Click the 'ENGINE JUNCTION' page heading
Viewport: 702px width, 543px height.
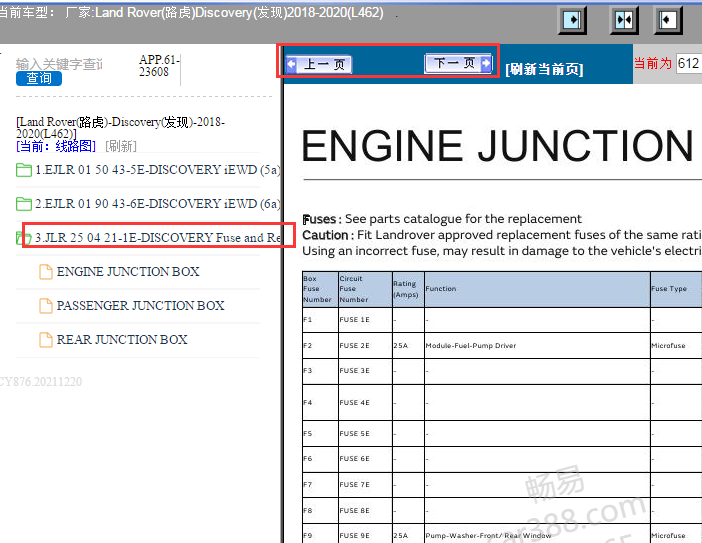pos(497,146)
